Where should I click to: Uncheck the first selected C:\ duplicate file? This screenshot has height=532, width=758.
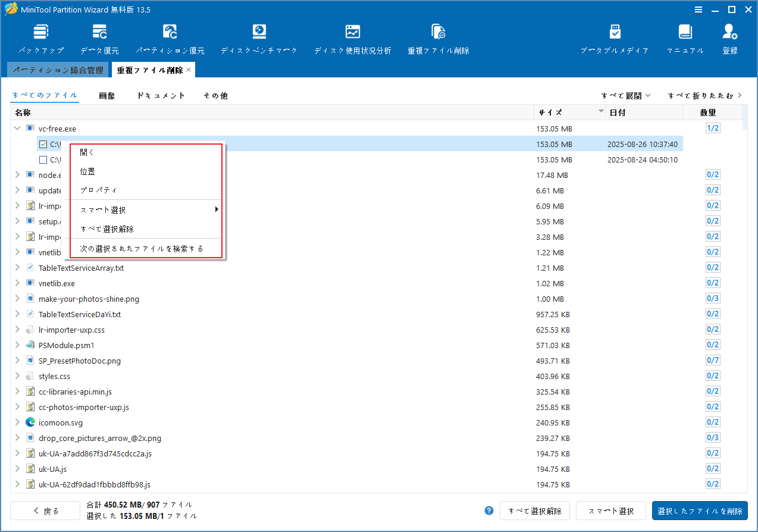click(43, 144)
